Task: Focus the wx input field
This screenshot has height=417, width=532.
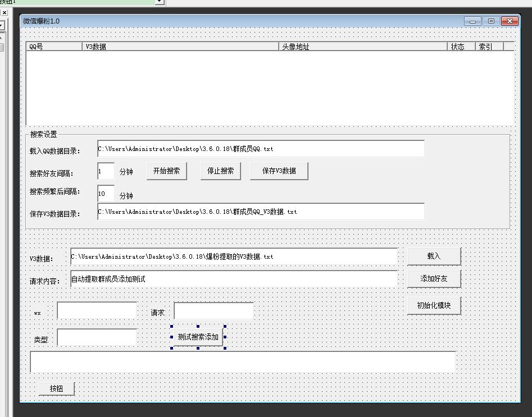Action: click(97, 310)
